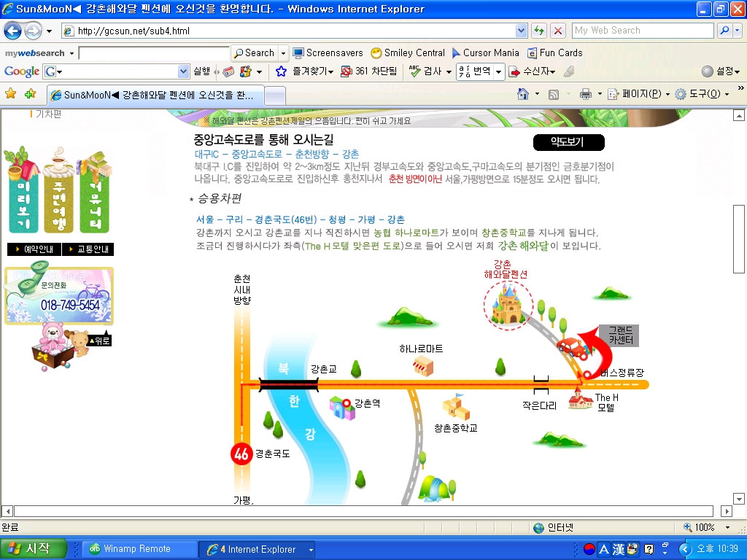Click the 교통안내 link in sidebar

88,249
